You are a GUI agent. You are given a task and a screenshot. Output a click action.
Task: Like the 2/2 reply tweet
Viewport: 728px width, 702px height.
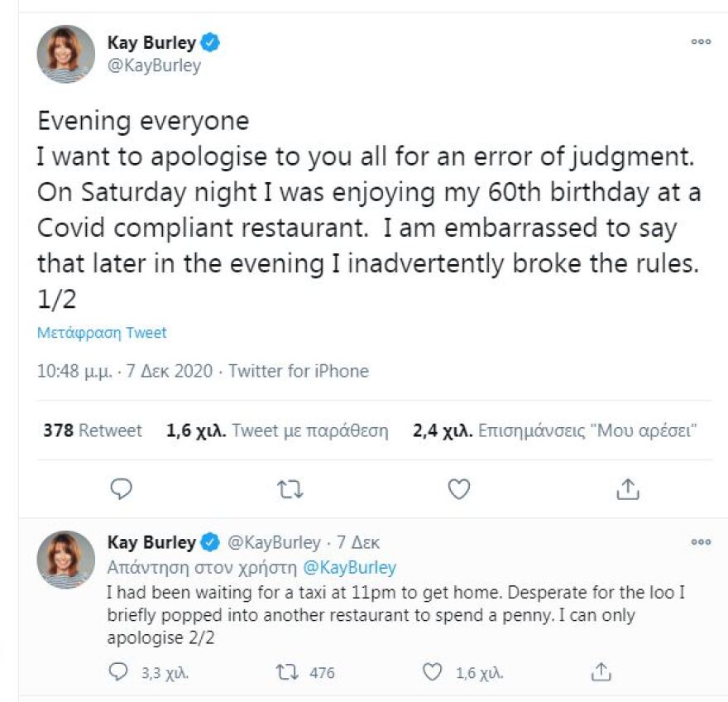[433, 672]
